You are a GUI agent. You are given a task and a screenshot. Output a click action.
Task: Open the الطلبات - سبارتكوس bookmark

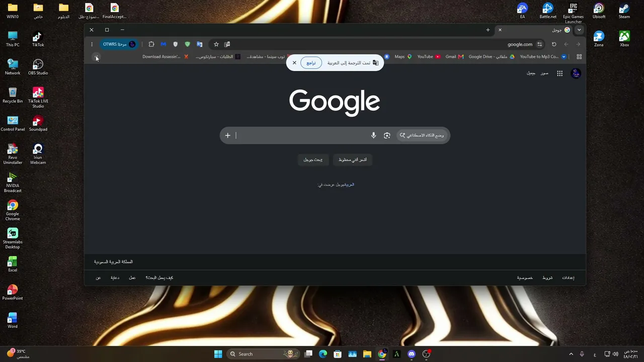[218, 57]
